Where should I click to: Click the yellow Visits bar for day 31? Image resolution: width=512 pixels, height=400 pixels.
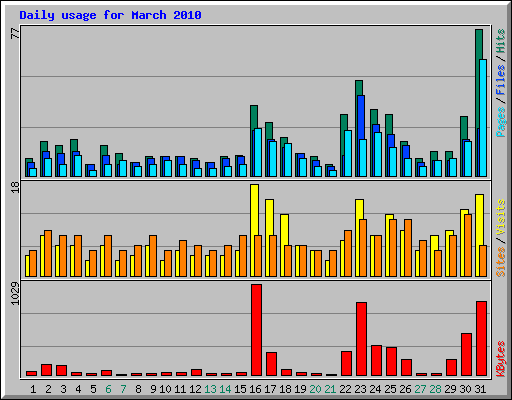pos(479,220)
